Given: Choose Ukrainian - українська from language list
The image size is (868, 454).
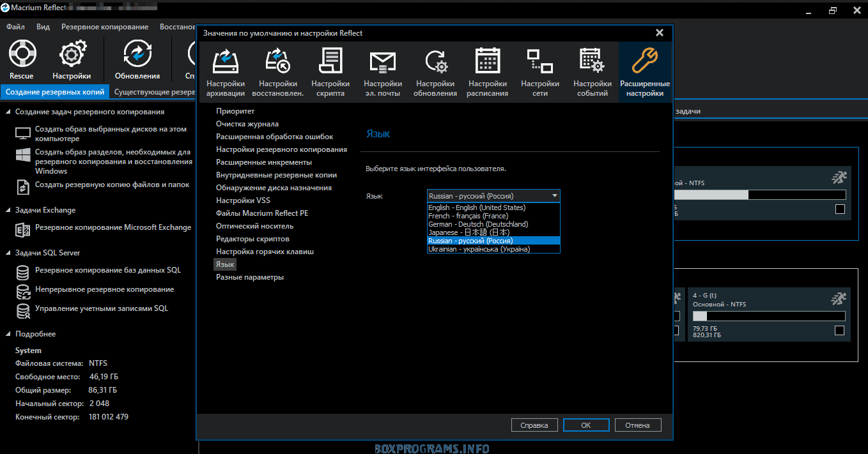Looking at the screenshot, I should click(493, 249).
